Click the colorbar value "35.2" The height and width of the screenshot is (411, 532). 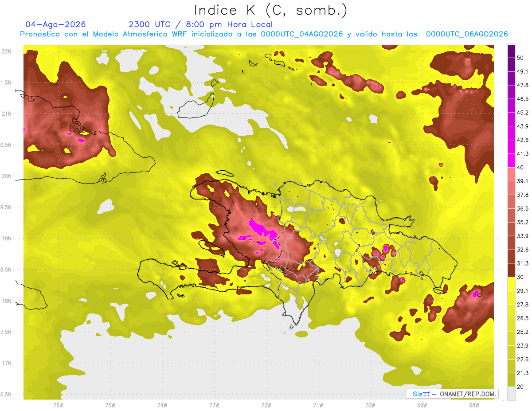(523, 223)
